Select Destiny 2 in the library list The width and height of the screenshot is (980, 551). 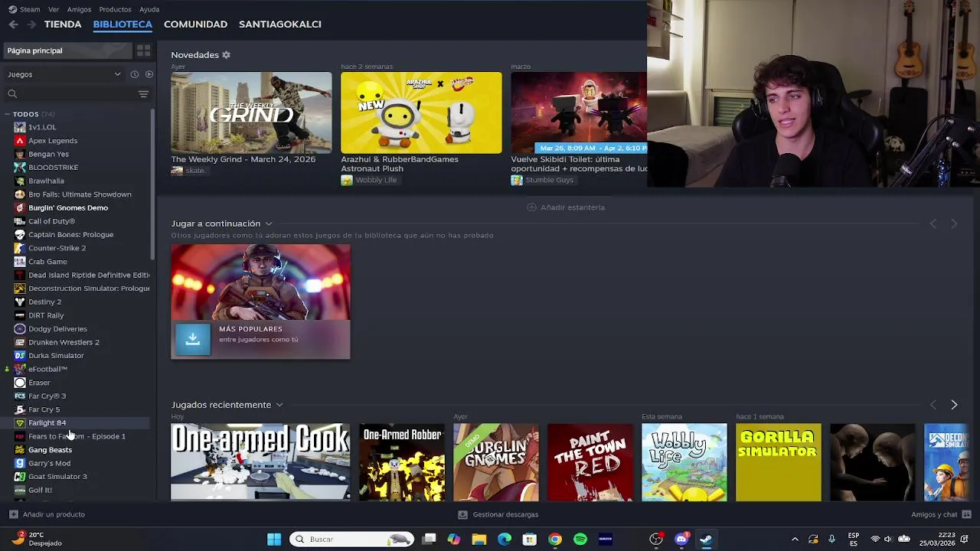[x=44, y=302]
